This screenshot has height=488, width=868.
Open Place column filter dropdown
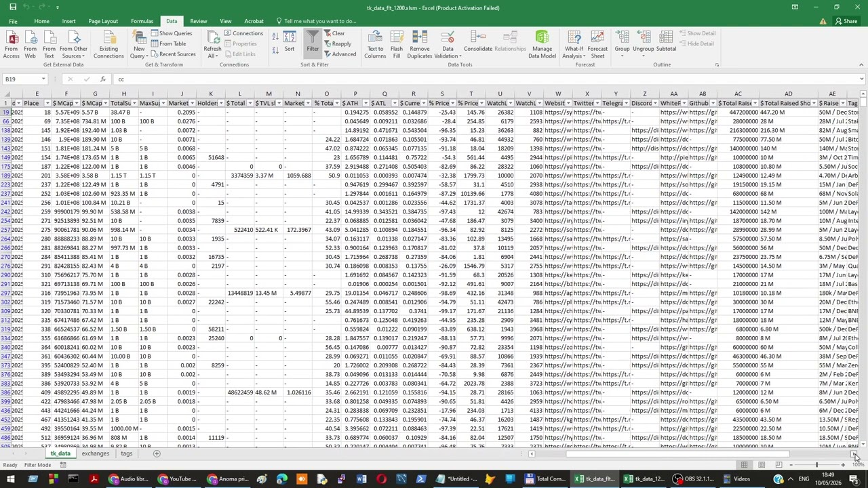(47, 103)
